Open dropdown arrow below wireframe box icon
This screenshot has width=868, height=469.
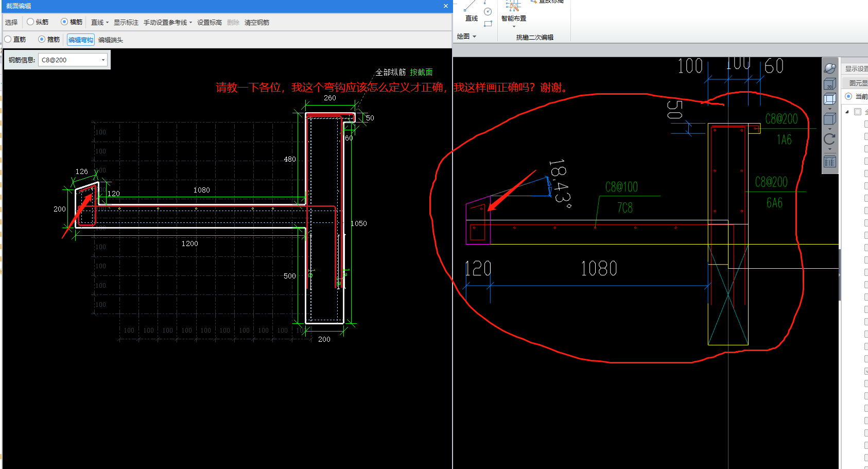click(x=830, y=109)
